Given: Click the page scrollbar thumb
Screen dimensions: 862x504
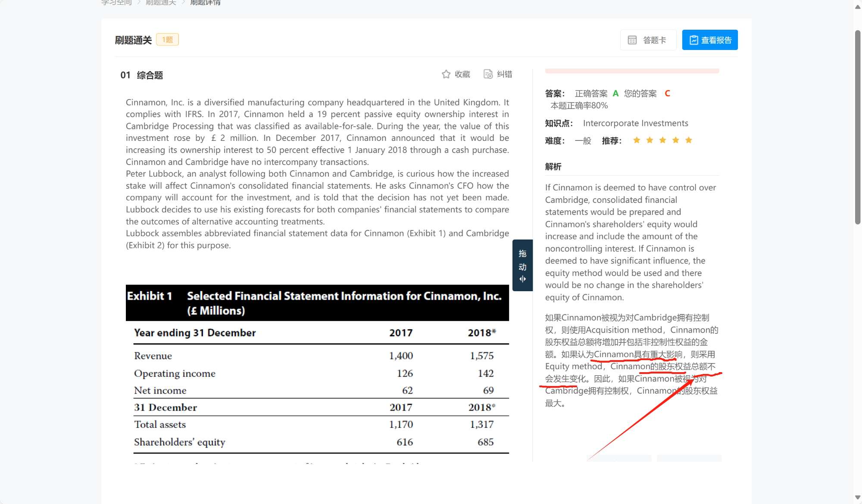Looking at the screenshot, I should pos(858,127).
